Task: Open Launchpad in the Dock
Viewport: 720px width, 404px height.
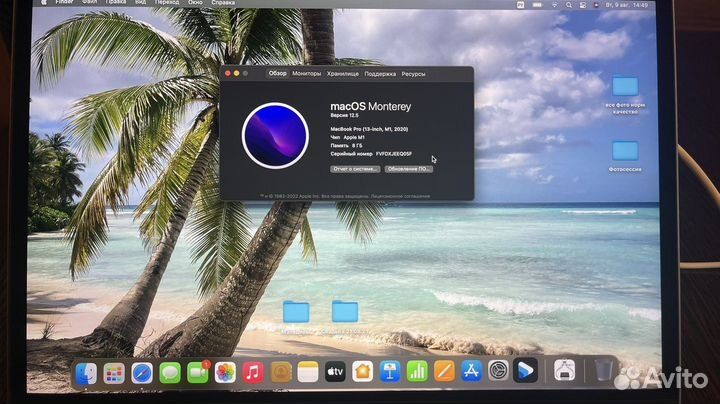Action: point(114,373)
